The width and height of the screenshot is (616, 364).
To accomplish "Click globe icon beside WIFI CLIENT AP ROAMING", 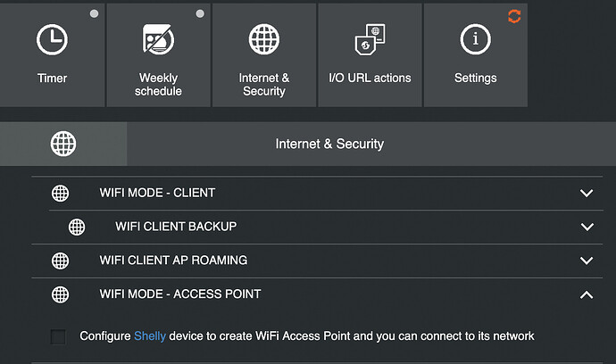I will 60,261.
